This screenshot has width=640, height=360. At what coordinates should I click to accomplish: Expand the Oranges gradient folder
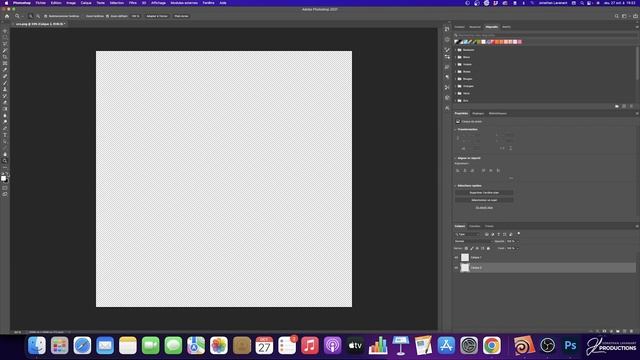[456, 86]
